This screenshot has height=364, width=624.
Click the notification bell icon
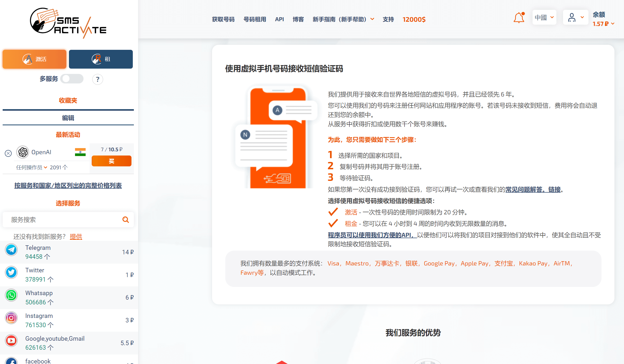point(519,18)
